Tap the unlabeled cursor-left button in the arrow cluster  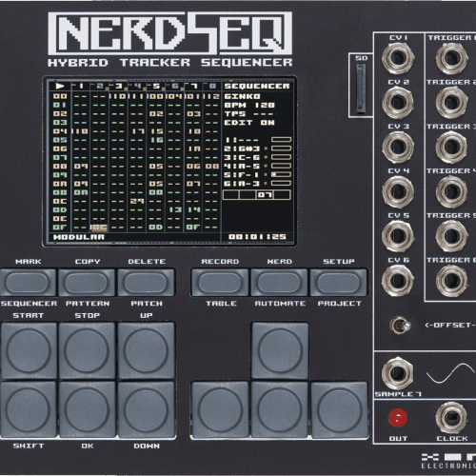220,410
